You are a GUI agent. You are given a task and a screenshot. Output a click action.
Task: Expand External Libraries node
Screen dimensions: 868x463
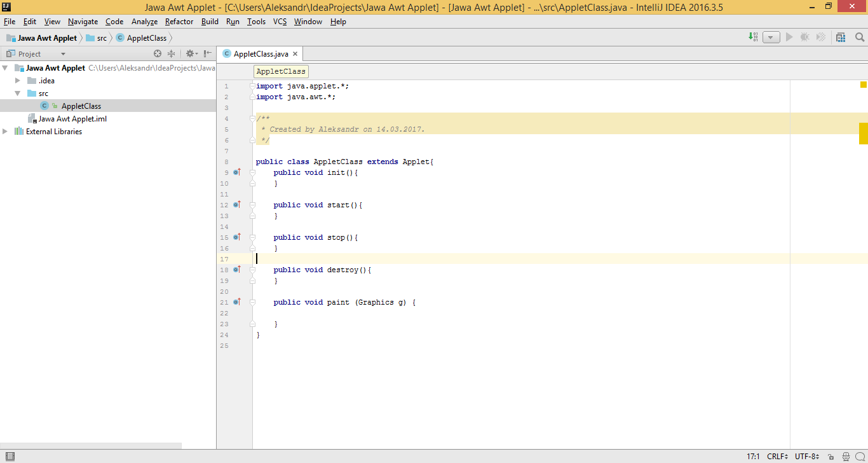point(6,132)
